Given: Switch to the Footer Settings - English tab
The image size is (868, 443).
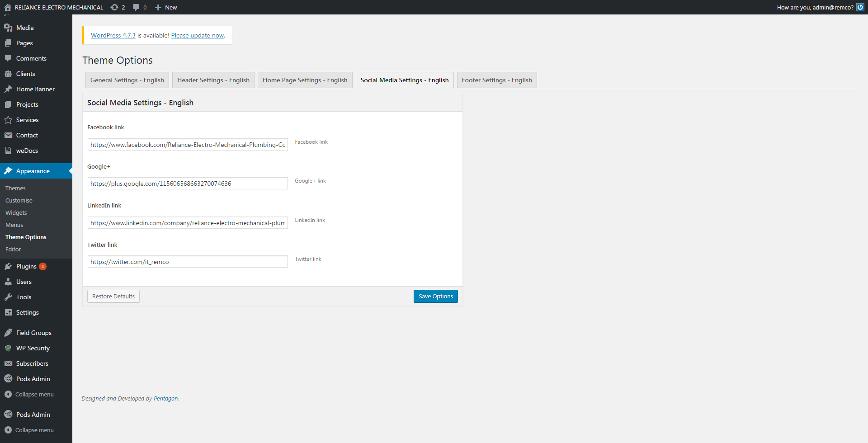Looking at the screenshot, I should click(497, 80).
